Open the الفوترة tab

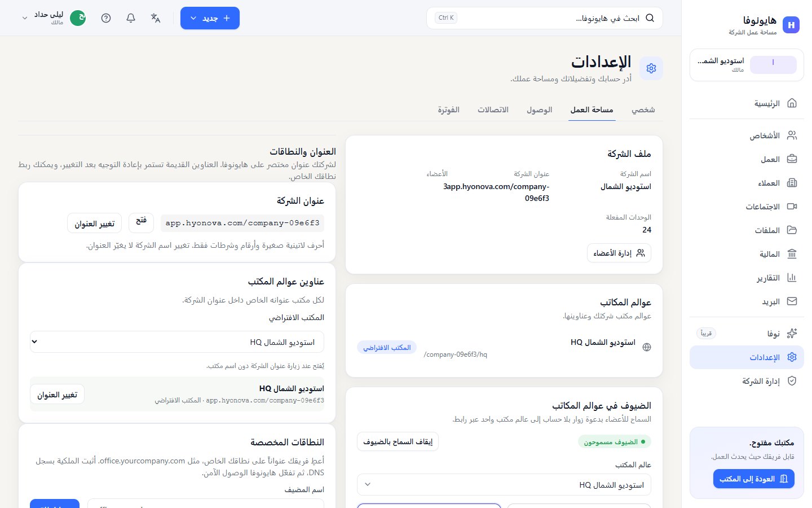448,110
